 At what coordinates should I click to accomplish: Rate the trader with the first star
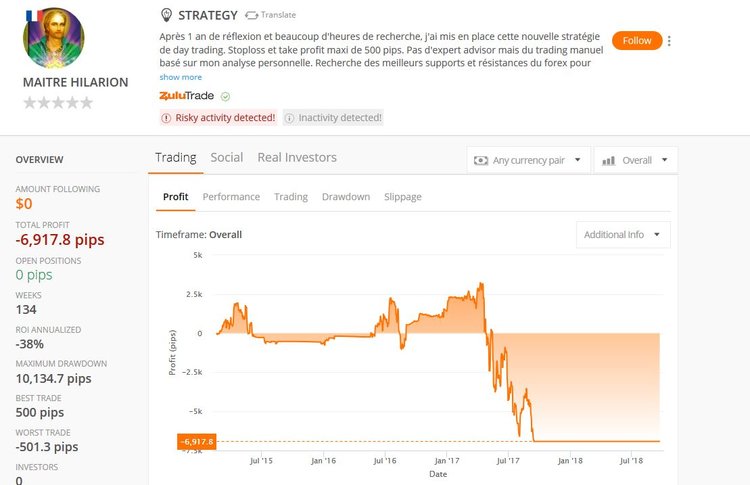coord(30,102)
